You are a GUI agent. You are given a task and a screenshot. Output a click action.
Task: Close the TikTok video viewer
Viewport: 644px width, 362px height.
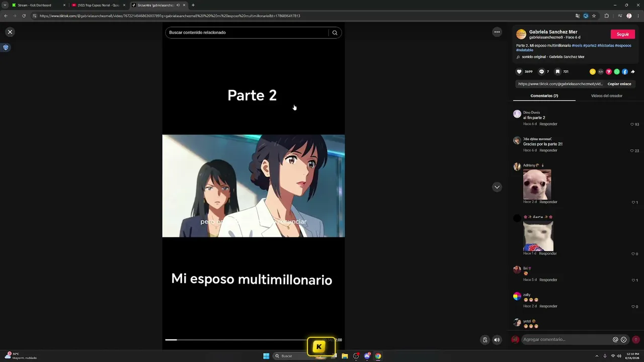click(10, 32)
